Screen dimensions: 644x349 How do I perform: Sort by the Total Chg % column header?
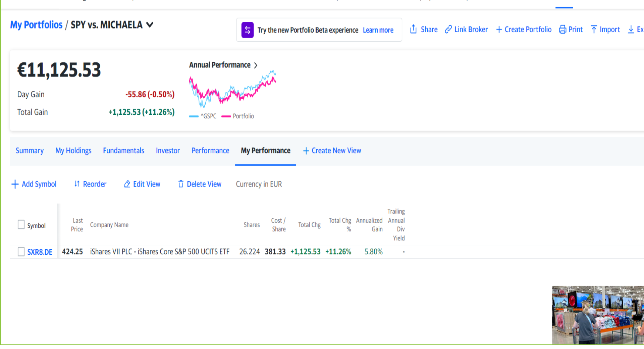(340, 225)
